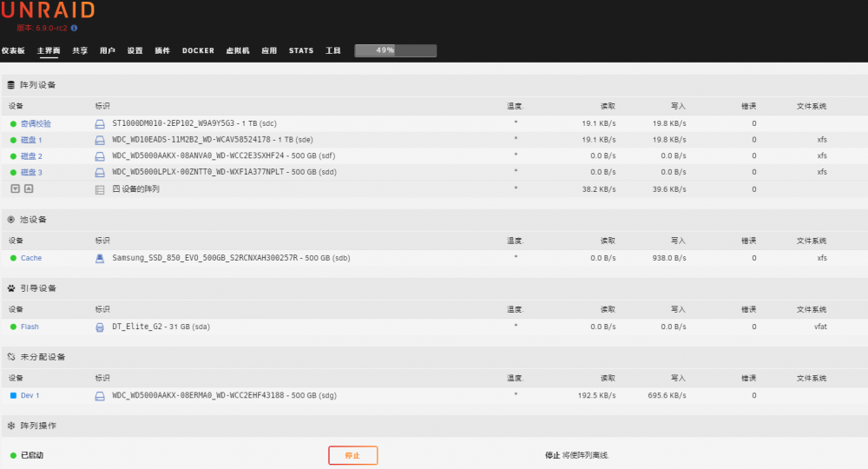Open the 磁盘 2 device link
The height and width of the screenshot is (469, 868).
point(31,156)
